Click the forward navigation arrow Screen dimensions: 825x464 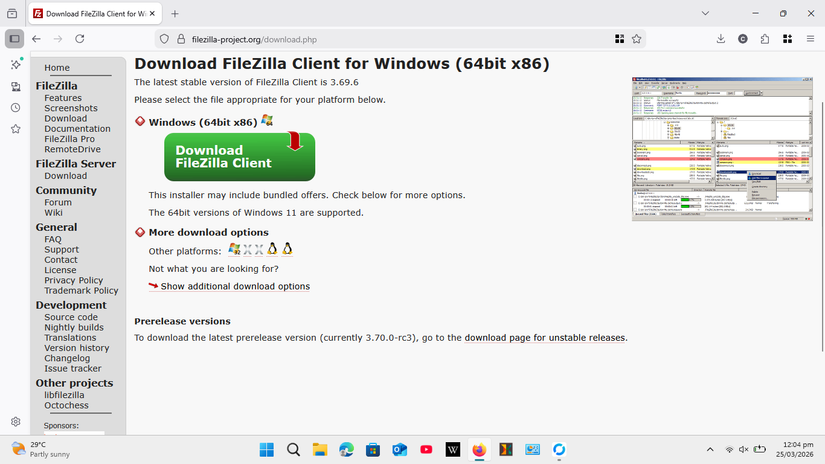58,39
